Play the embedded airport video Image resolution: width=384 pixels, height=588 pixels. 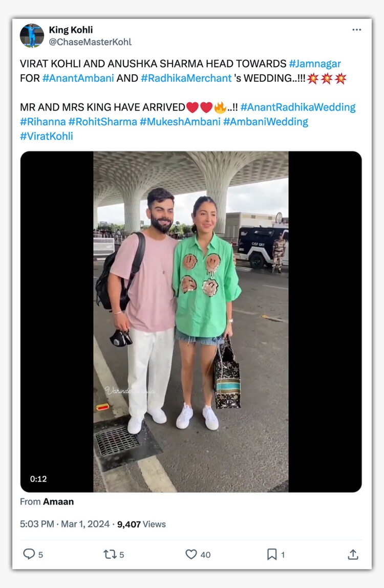coord(190,321)
